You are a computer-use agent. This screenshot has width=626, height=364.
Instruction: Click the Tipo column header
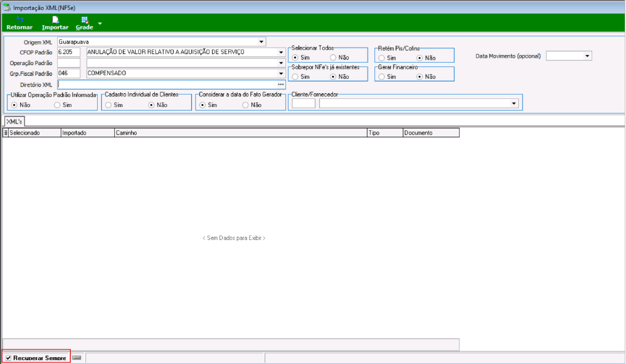tap(385, 133)
